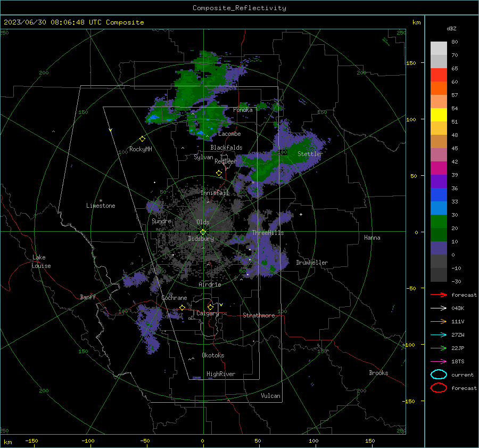Click the 2023/06/30 08:06:48 UTC timestamp
The height and width of the screenshot is (448, 479).
click(54, 22)
